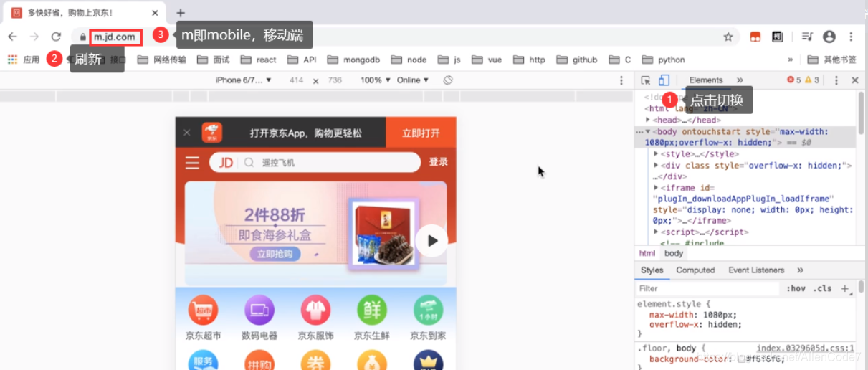Close the DevTools panel

pos(854,80)
